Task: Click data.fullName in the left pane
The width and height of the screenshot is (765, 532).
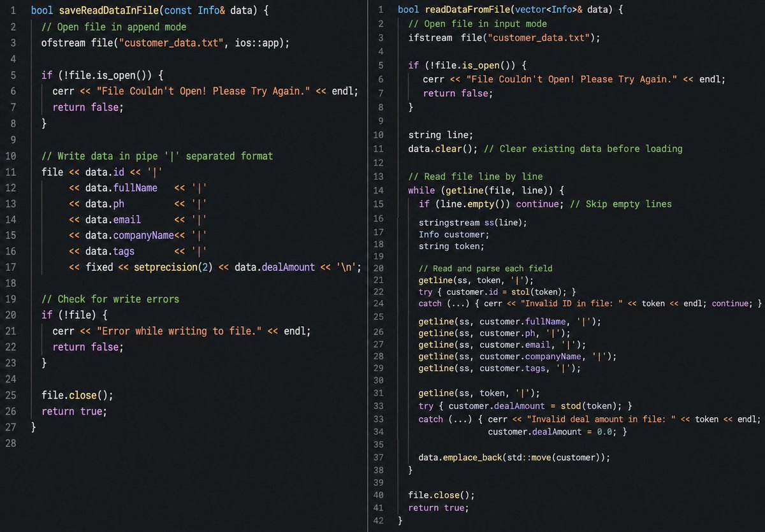Action: 122,187
